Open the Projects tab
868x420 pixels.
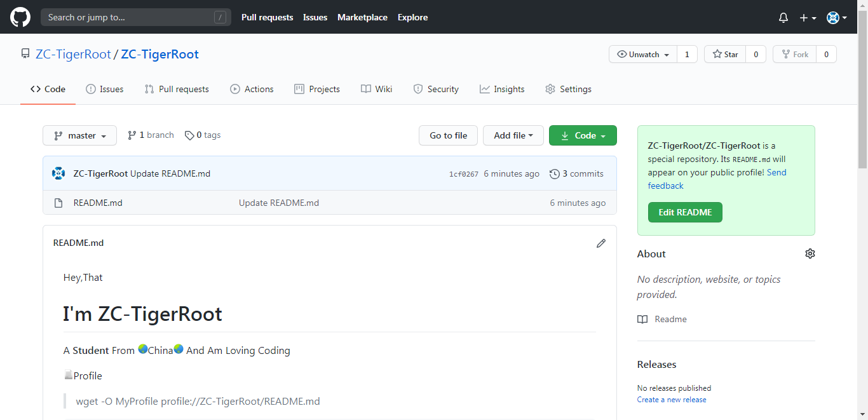(317, 89)
